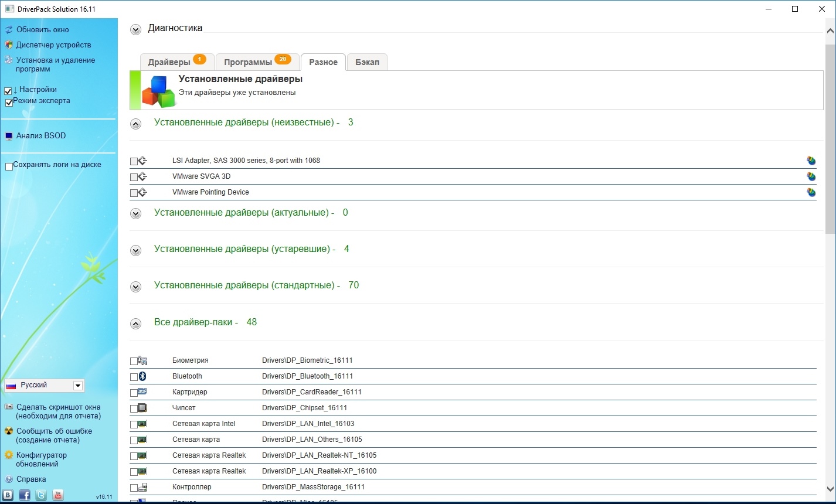Open the Справка link
The image size is (836, 504).
pos(31,479)
